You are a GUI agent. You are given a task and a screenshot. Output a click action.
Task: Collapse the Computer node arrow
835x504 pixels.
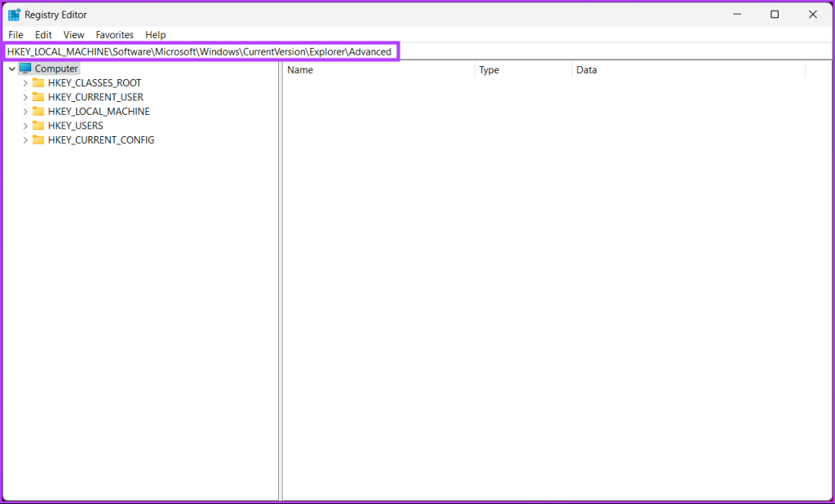pos(11,68)
